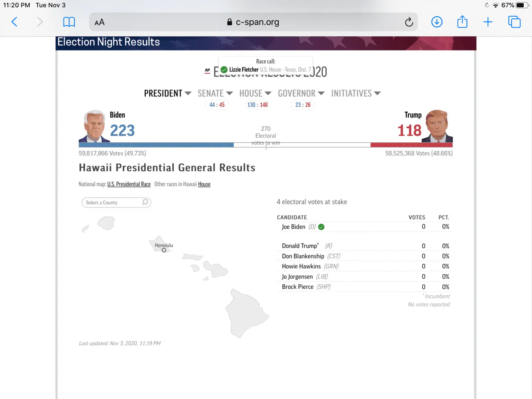Click the Lizzie Fletcher race call banner
The image size is (532, 399).
[266, 66]
